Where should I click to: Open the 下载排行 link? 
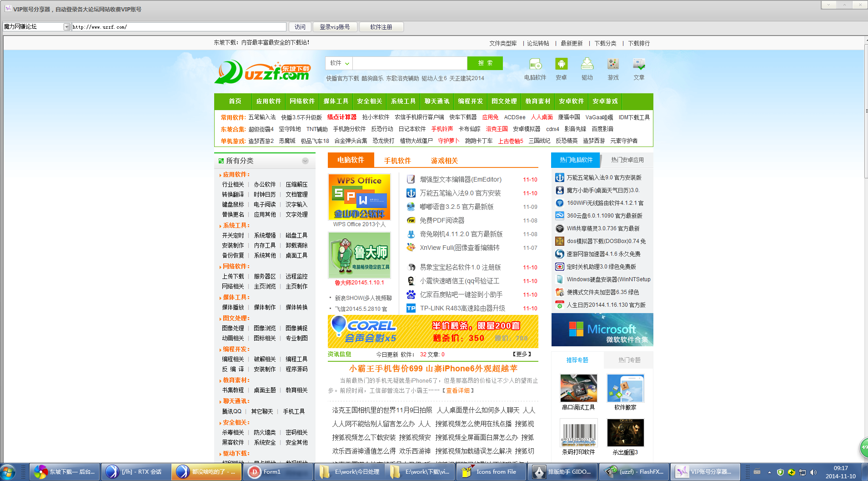click(x=639, y=43)
